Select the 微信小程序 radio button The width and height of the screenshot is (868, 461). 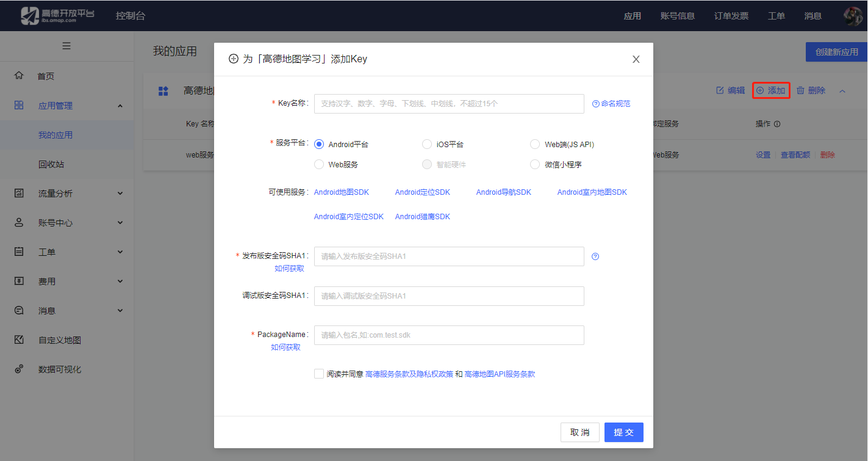click(x=535, y=164)
